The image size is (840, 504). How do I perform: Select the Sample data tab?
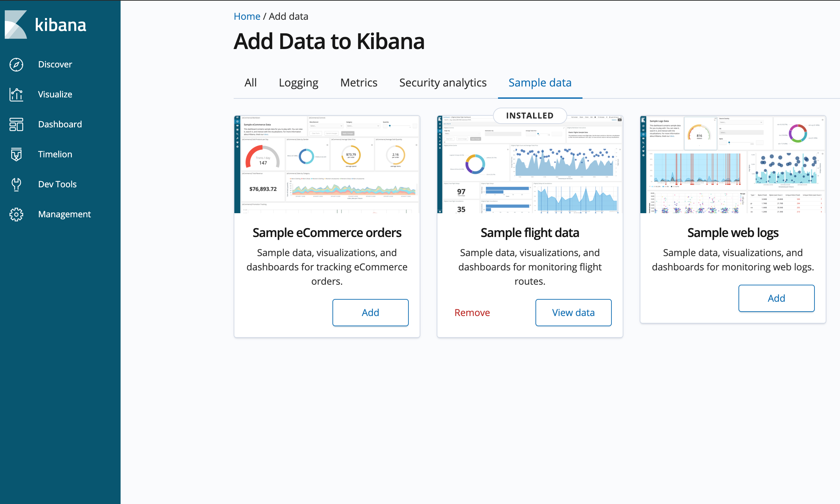[540, 83]
